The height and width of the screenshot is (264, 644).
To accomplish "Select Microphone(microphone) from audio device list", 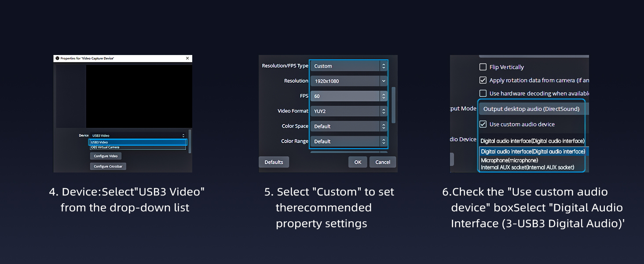I will tap(509, 161).
